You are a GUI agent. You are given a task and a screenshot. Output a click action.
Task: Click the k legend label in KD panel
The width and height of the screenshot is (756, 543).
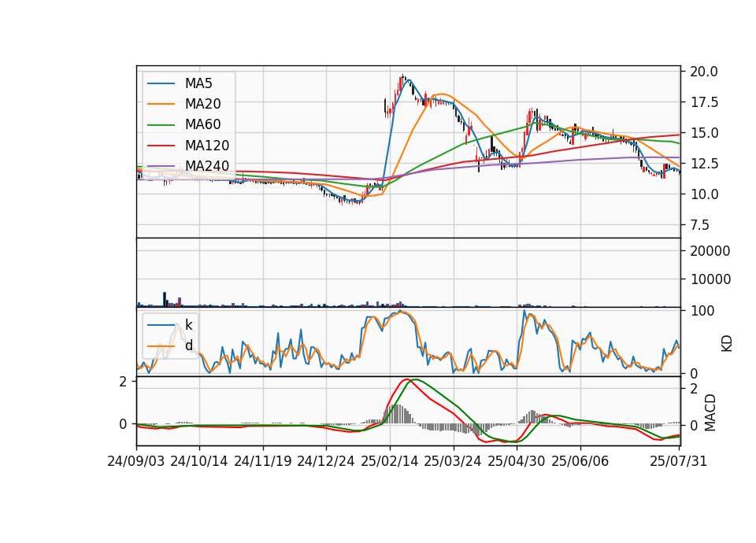click(188, 325)
